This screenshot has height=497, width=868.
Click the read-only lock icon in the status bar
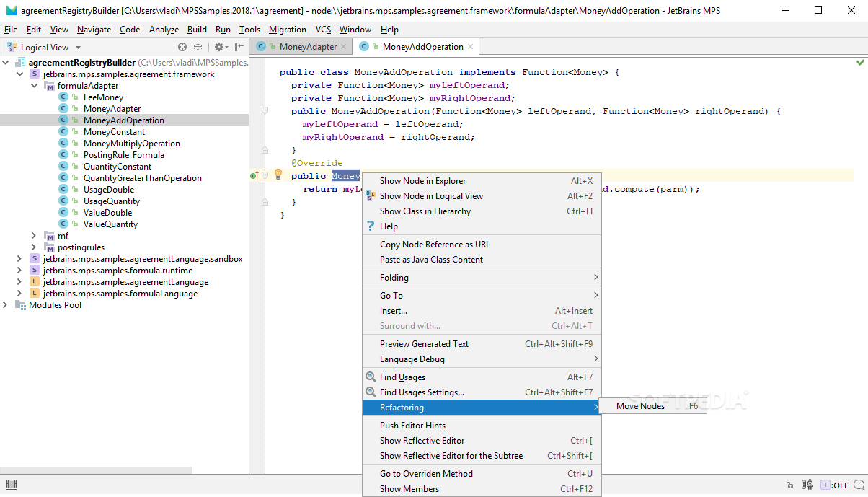tap(790, 485)
